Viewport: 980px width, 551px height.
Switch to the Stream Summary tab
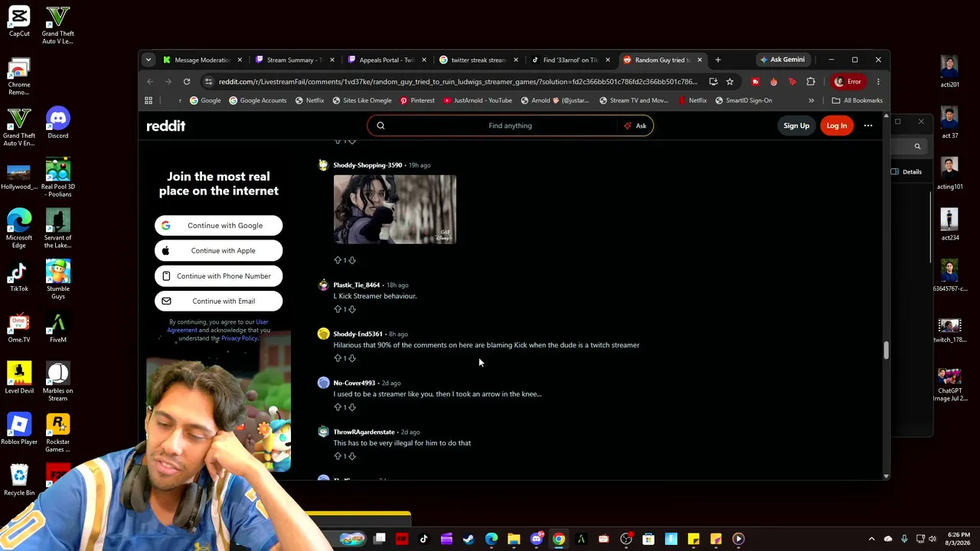pyautogui.click(x=294, y=60)
